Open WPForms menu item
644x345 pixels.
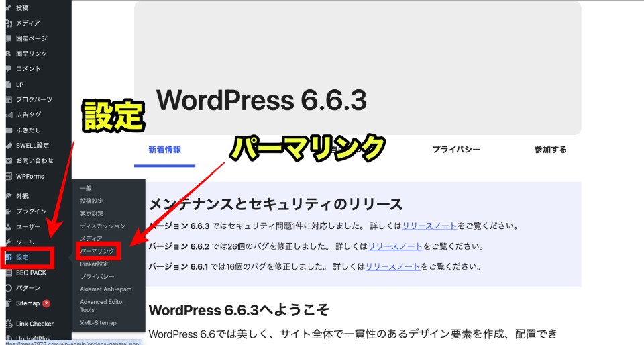[30, 177]
